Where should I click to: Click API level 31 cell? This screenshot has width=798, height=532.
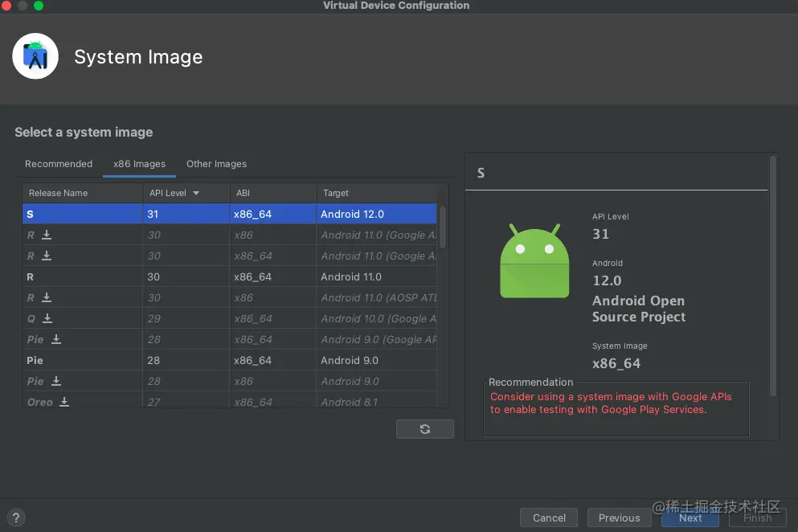click(x=186, y=214)
